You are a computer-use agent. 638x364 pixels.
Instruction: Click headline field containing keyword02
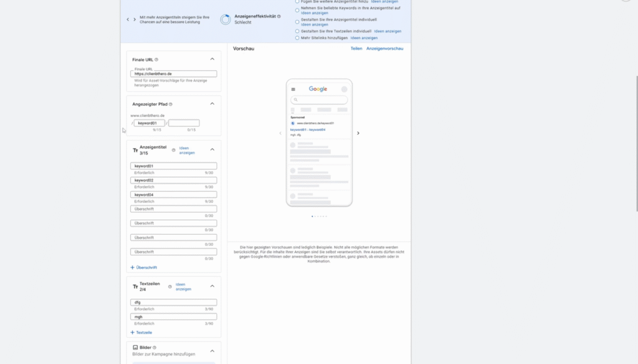[174, 180]
